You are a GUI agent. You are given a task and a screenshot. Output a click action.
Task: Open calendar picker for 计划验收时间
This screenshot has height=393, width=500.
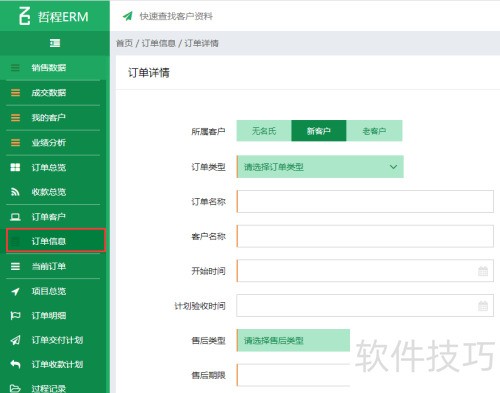pos(483,306)
